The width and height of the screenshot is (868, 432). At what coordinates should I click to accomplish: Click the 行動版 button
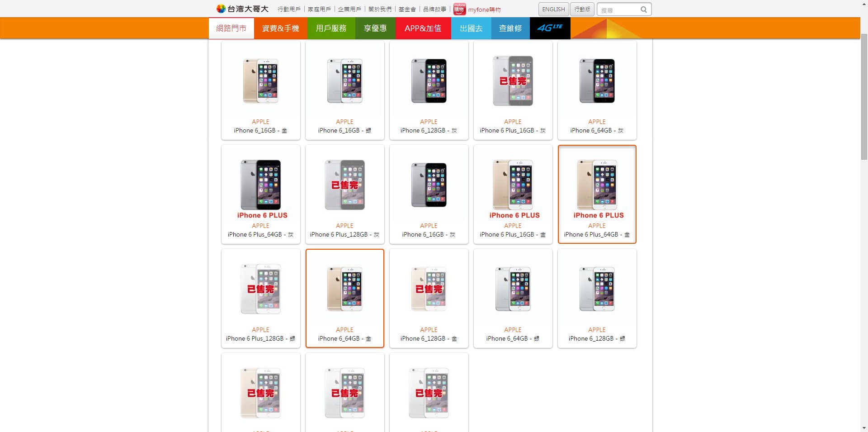coord(582,9)
